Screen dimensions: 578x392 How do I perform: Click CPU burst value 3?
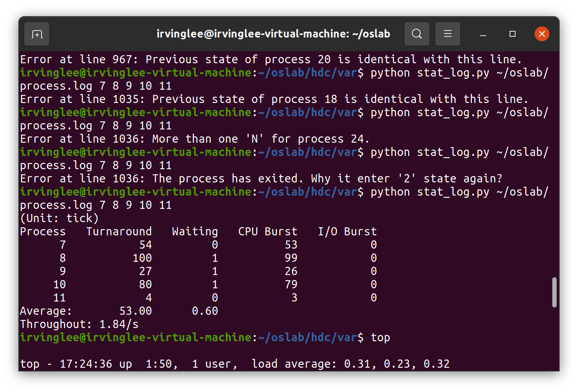294,297
